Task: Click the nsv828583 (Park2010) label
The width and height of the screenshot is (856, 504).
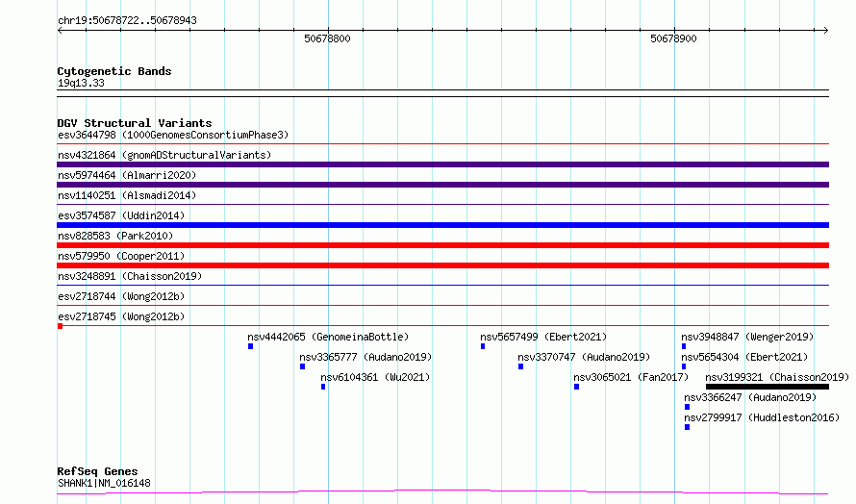Action: coord(115,236)
